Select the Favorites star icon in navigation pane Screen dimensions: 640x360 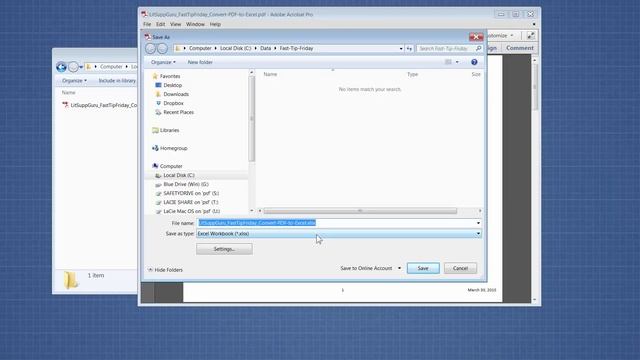pyautogui.click(x=155, y=76)
